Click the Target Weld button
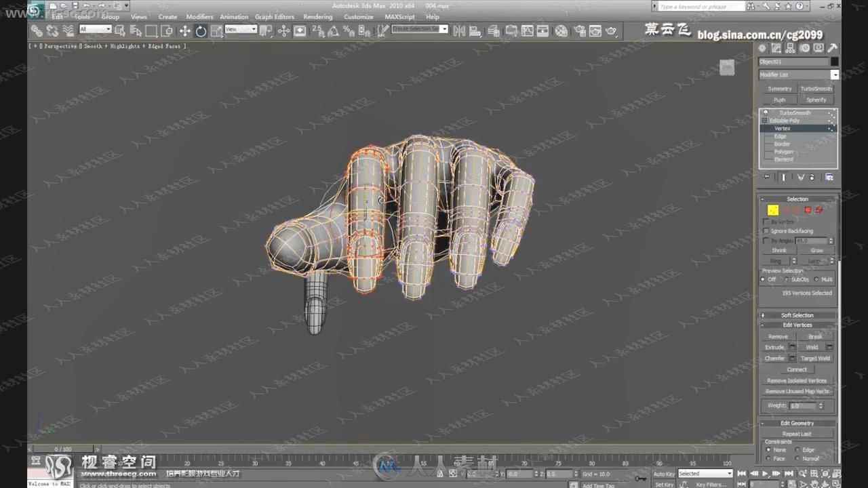The width and height of the screenshot is (868, 488). pos(814,359)
